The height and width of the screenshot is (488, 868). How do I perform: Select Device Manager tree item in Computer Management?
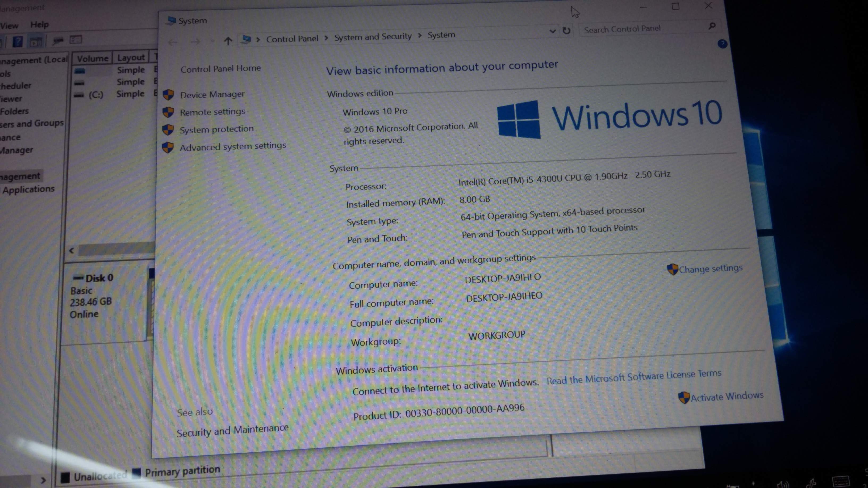pos(16,150)
